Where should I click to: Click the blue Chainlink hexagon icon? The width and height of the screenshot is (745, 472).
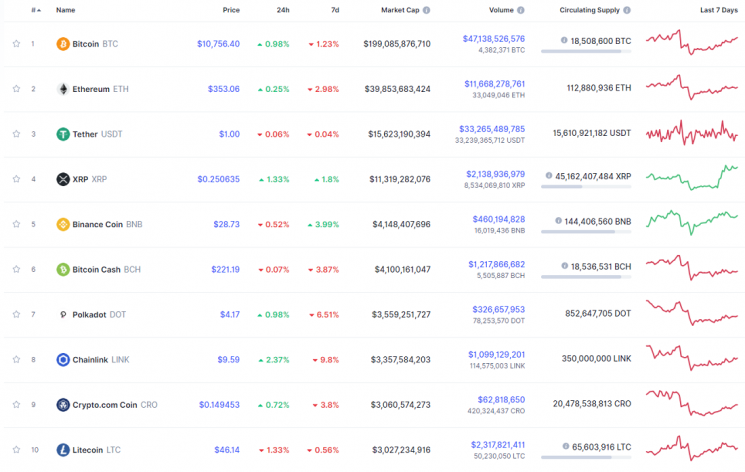click(63, 359)
